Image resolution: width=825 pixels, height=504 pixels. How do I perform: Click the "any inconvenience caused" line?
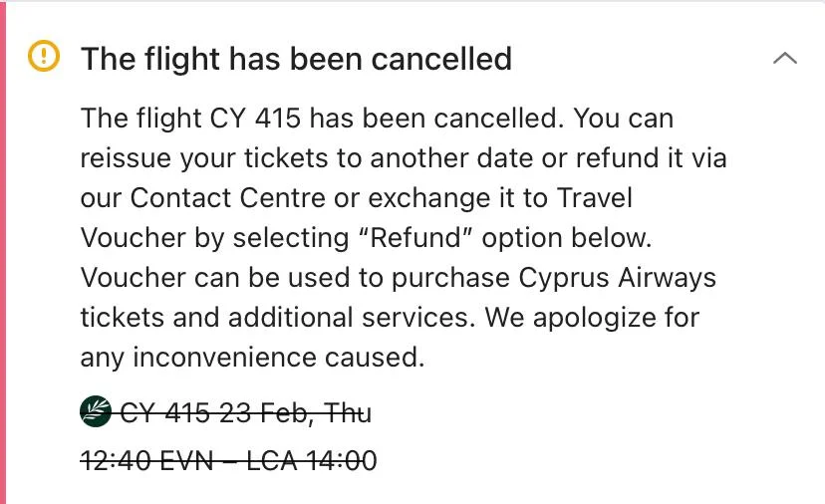click(x=252, y=357)
